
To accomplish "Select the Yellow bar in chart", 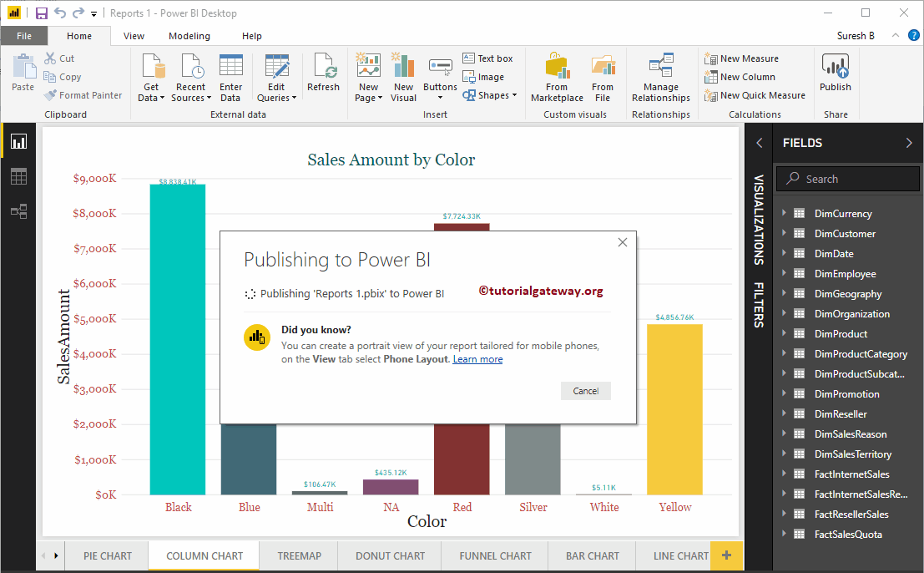I will tap(674, 409).
